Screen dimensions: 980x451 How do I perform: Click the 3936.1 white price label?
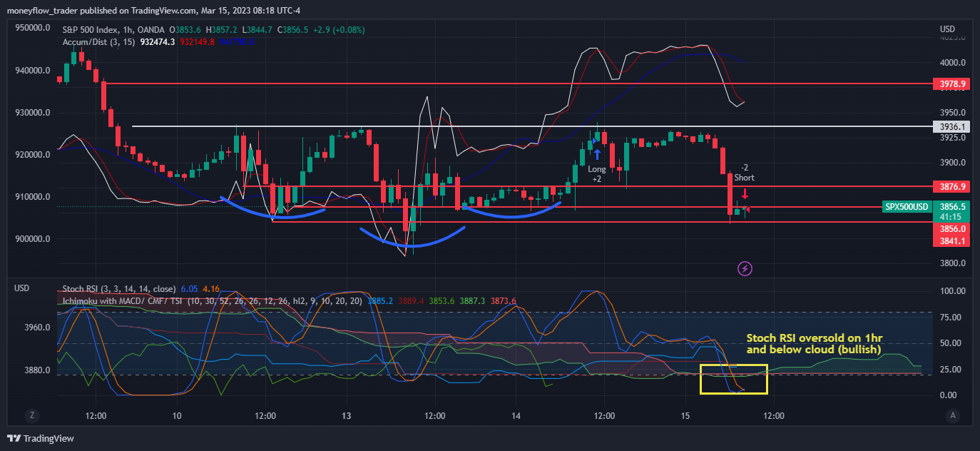tap(953, 127)
